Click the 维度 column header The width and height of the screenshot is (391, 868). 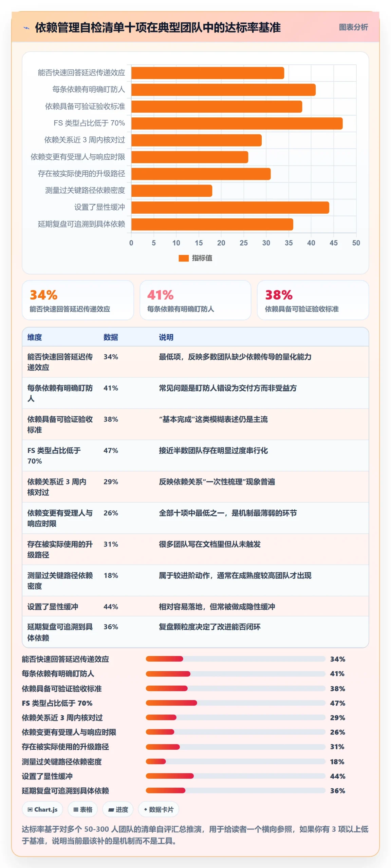[x=35, y=337]
